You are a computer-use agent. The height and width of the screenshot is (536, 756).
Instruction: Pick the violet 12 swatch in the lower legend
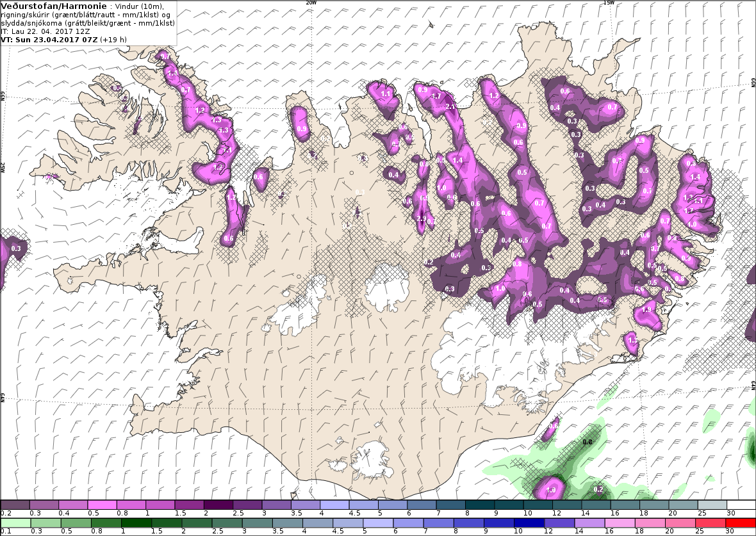559,523
